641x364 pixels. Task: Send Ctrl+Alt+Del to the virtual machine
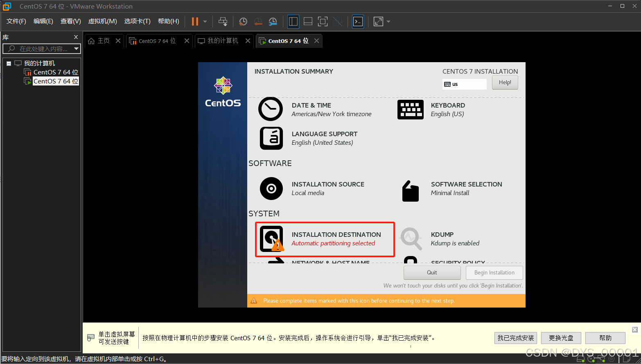coord(223,21)
